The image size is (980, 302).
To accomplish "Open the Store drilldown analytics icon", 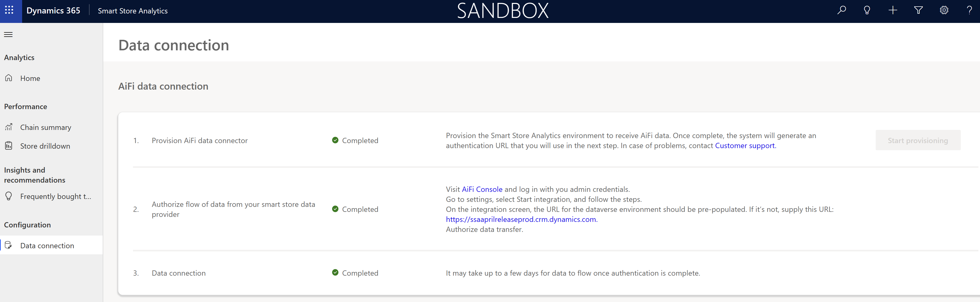I will coord(9,146).
